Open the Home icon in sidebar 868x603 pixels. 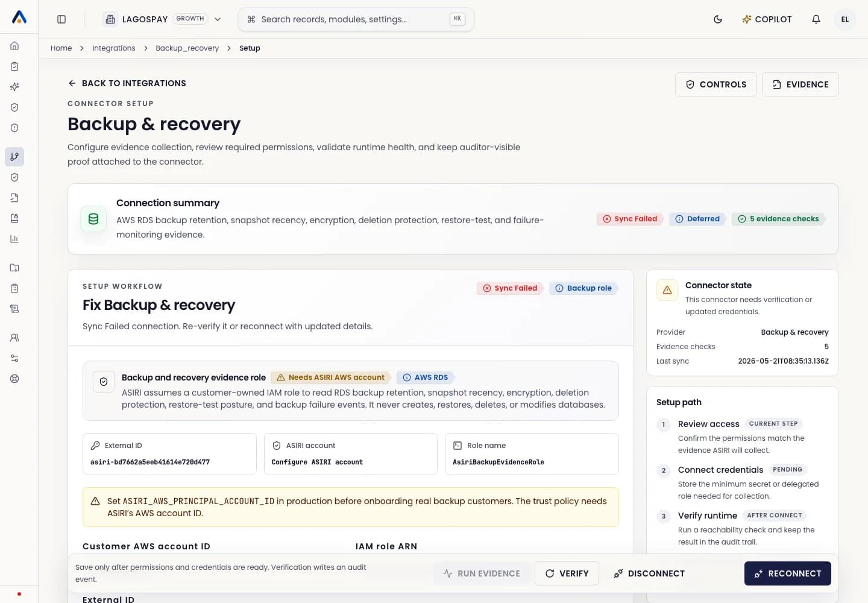tap(14, 46)
